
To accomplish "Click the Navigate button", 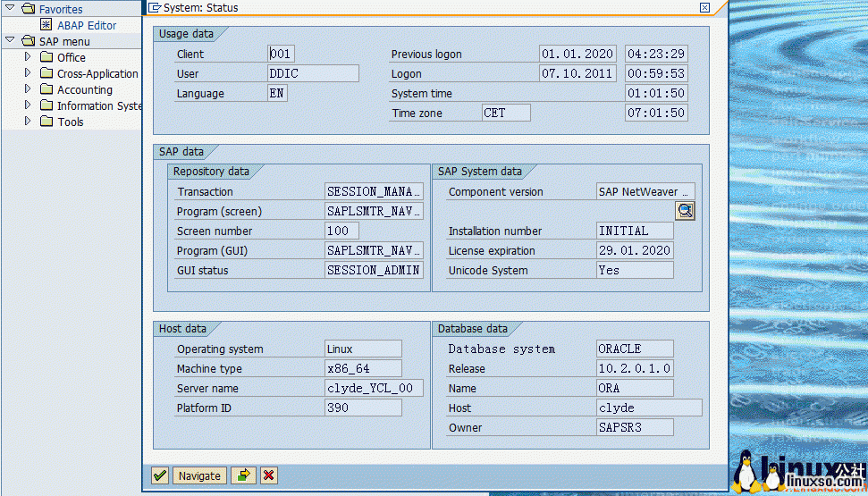I will point(199,475).
